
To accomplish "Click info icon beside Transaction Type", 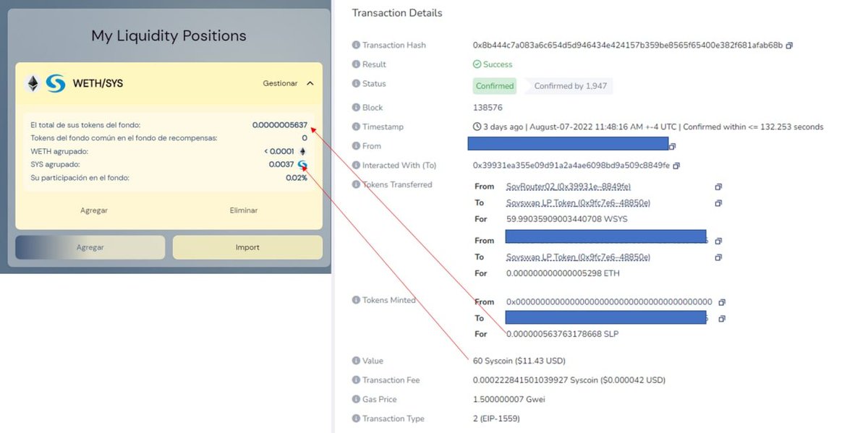I will coord(356,419).
